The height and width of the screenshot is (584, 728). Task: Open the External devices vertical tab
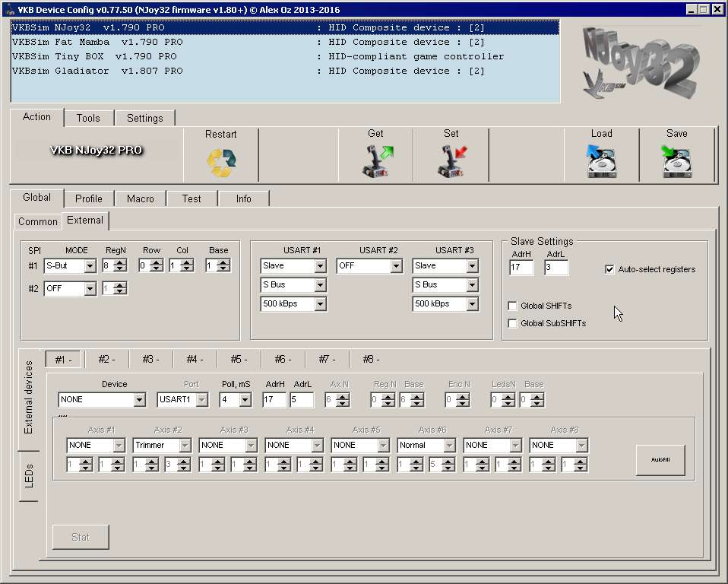coord(29,398)
